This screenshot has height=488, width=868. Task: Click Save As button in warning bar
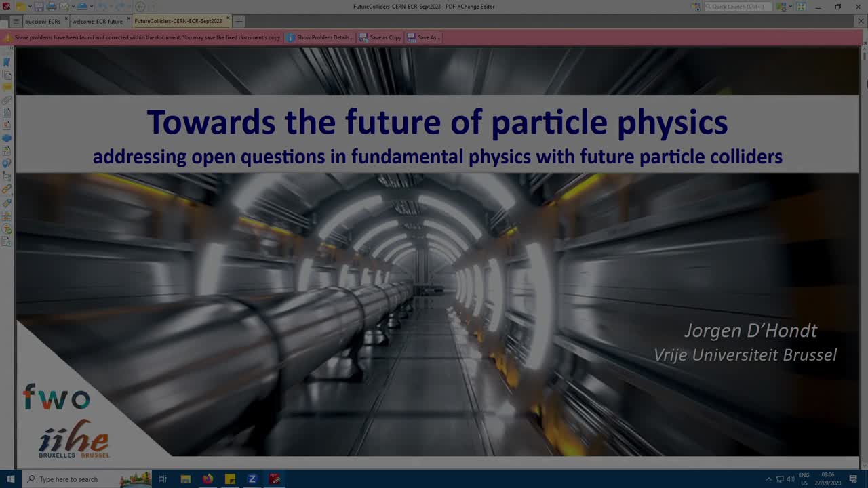[424, 37]
